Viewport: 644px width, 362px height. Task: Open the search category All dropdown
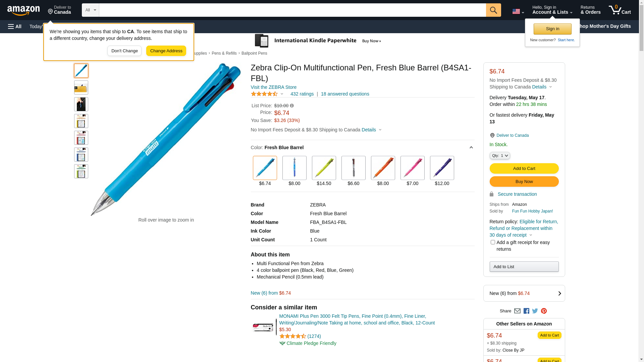[x=91, y=10]
